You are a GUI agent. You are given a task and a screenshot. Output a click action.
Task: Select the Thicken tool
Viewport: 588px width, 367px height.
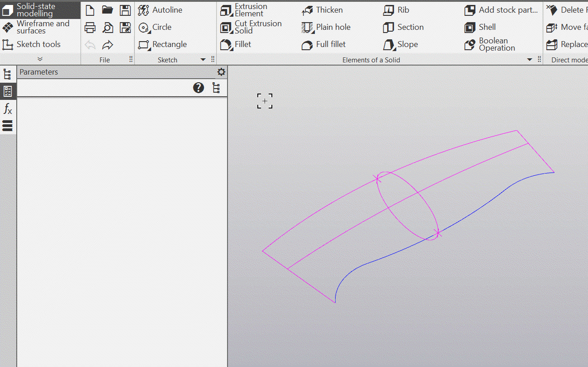click(x=323, y=10)
